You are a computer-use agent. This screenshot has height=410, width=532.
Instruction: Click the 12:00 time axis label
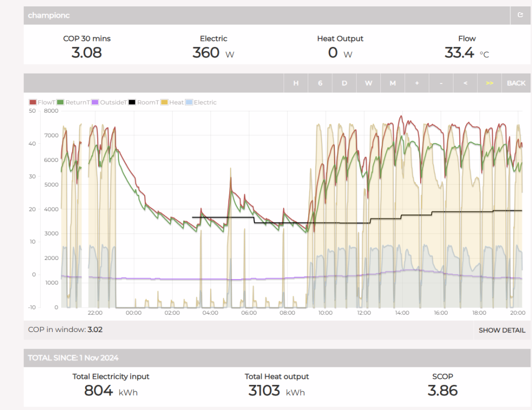point(364,313)
